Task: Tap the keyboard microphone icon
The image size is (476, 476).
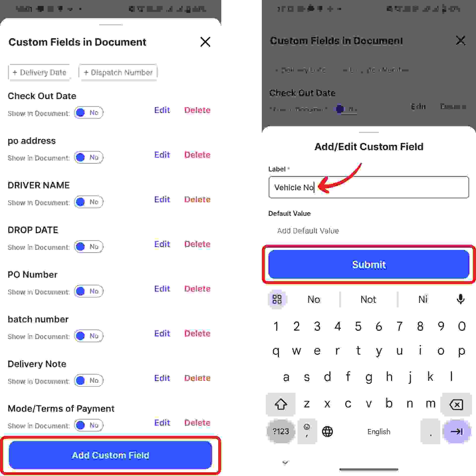Action: coord(460,299)
